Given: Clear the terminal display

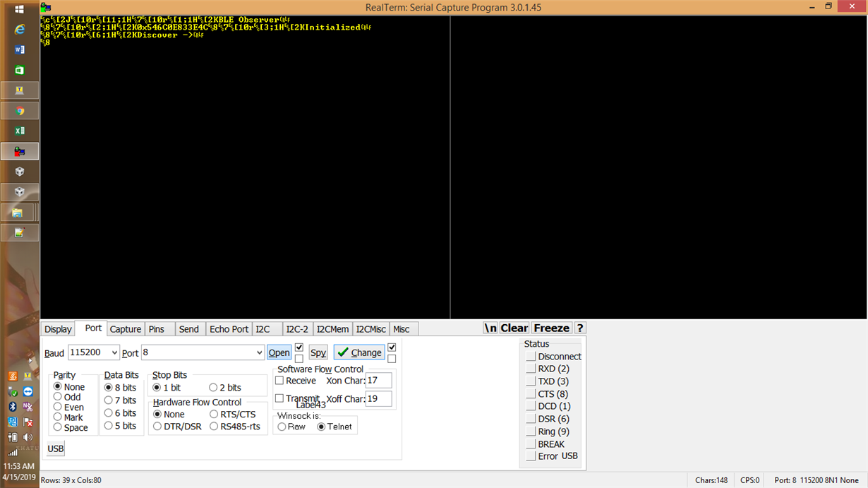Looking at the screenshot, I should (514, 328).
